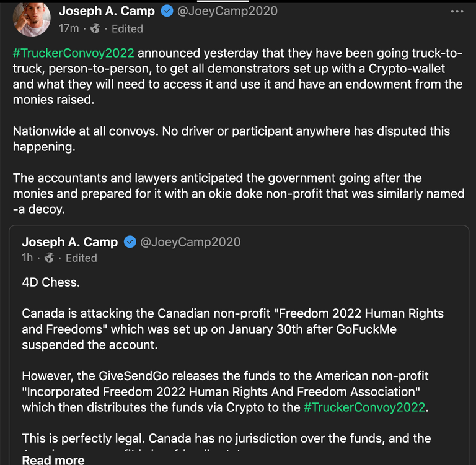The width and height of the screenshot is (476, 465).
Task: Open Joseph A. Camp's profile picture
Action: tap(31, 18)
